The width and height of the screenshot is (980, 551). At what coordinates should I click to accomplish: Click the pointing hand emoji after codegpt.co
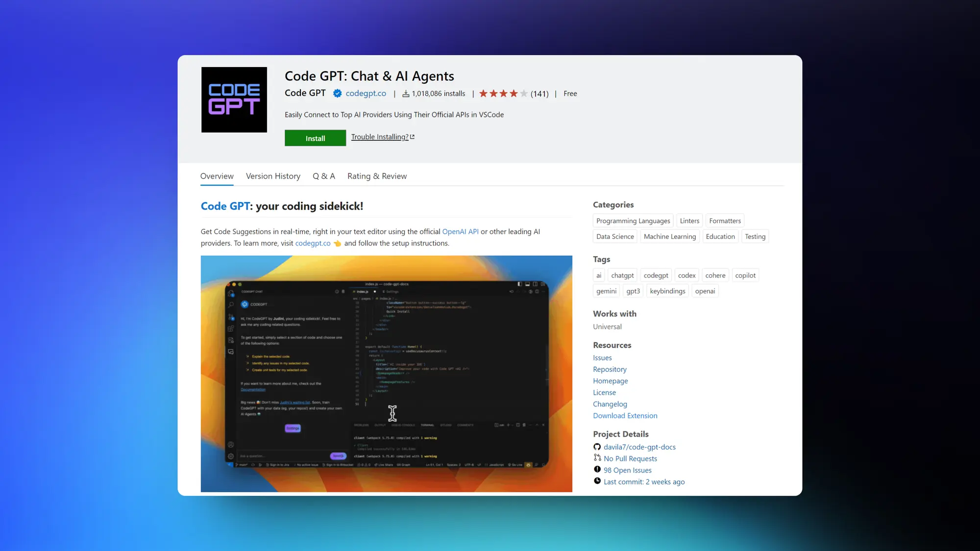(x=337, y=243)
